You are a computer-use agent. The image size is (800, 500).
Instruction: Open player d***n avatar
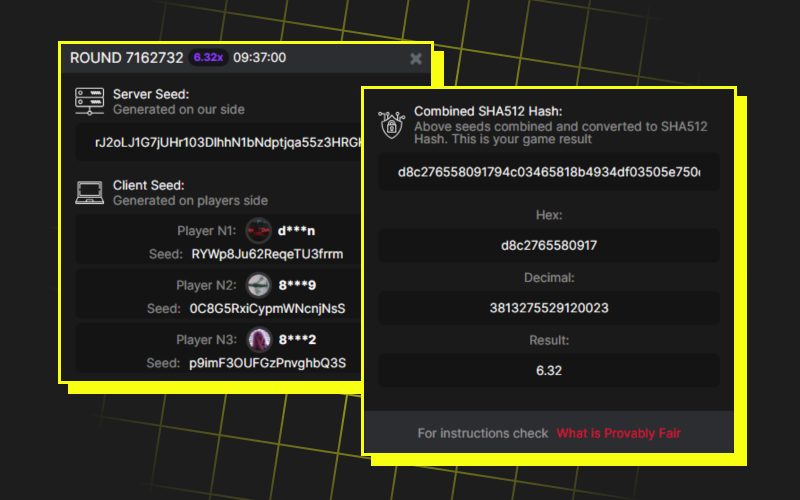(x=258, y=231)
